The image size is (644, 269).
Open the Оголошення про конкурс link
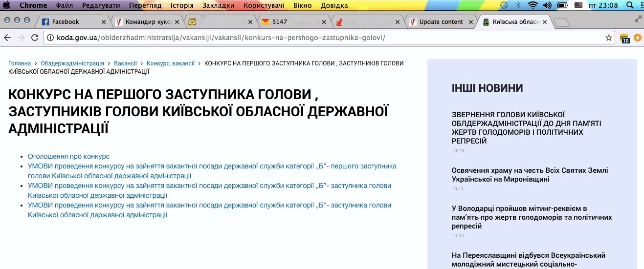[x=68, y=156]
